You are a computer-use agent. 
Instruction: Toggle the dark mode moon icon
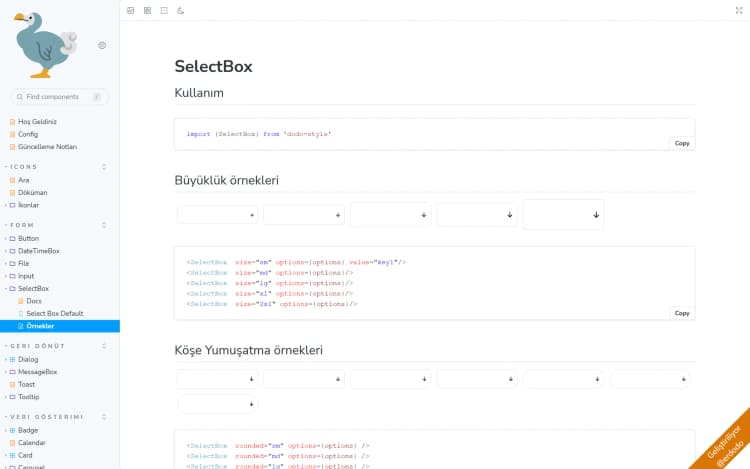click(180, 11)
